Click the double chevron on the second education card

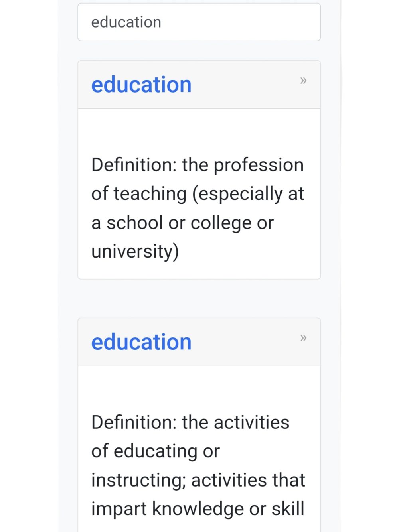tap(303, 338)
